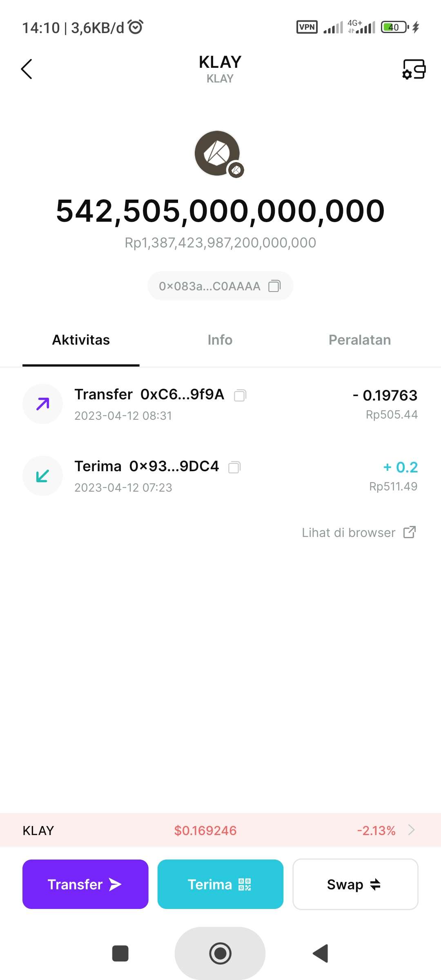Image resolution: width=441 pixels, height=980 pixels.
Task: Switch to the Peralatan tab
Action: [x=360, y=340]
